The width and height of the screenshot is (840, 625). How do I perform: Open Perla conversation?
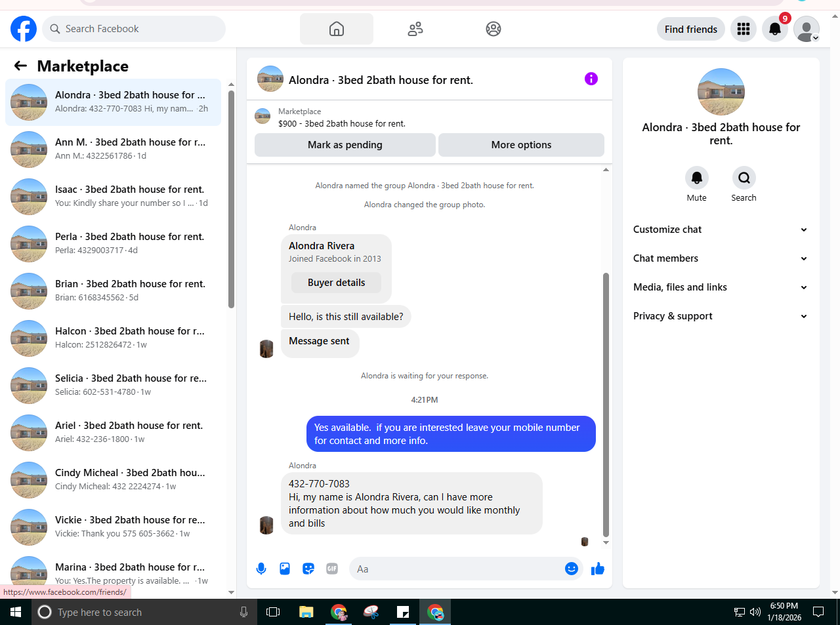pos(114,243)
